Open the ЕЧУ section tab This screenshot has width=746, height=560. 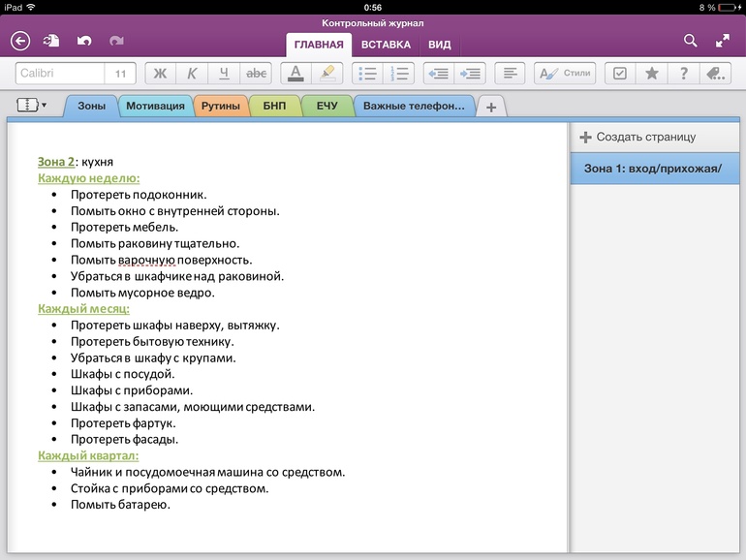click(x=326, y=106)
